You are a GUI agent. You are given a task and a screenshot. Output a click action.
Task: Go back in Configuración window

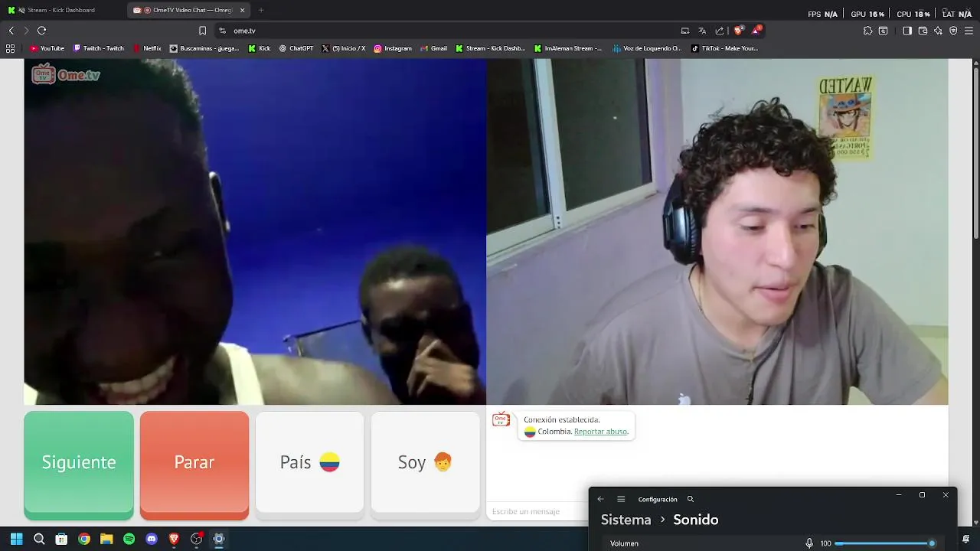[600, 499]
